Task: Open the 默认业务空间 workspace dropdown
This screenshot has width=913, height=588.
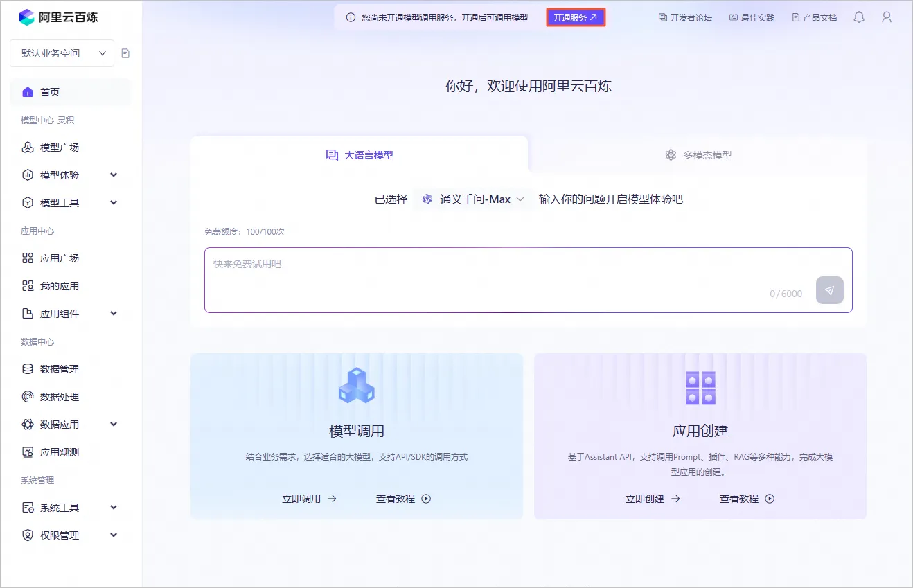Action: (x=62, y=53)
